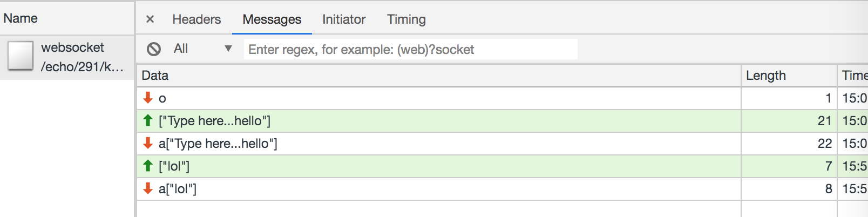Open the Timing tab

[406, 19]
